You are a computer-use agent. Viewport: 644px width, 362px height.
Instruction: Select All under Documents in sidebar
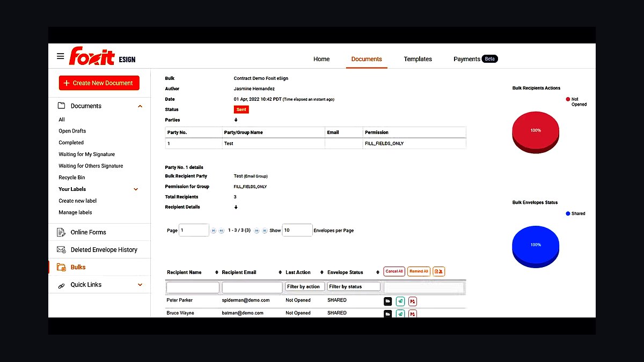click(62, 120)
